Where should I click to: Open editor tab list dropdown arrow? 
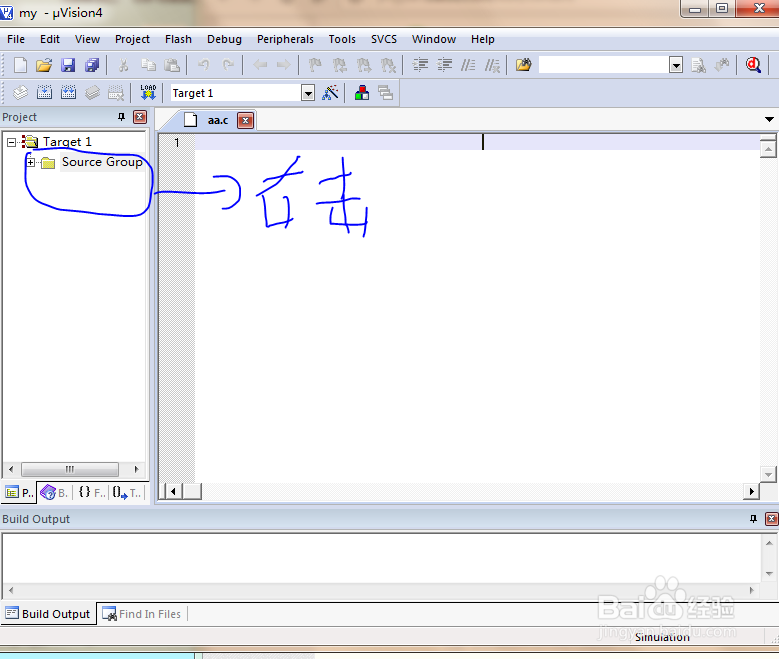click(x=769, y=119)
